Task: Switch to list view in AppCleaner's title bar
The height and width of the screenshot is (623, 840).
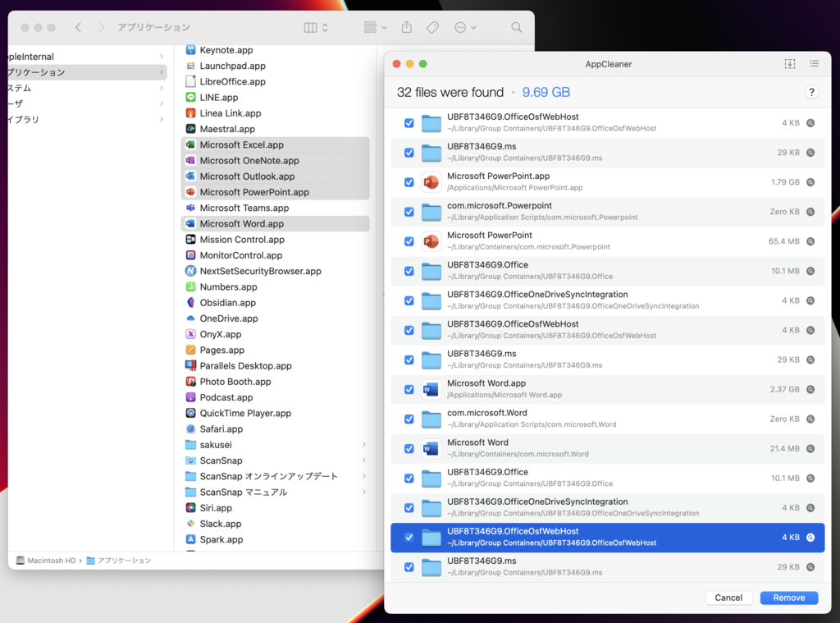Action: tap(813, 63)
